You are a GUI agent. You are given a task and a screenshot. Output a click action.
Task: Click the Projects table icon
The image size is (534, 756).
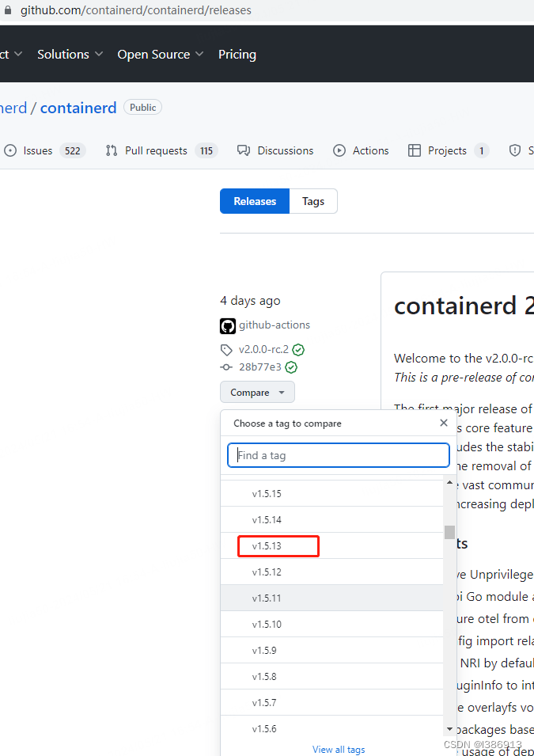pyautogui.click(x=415, y=150)
